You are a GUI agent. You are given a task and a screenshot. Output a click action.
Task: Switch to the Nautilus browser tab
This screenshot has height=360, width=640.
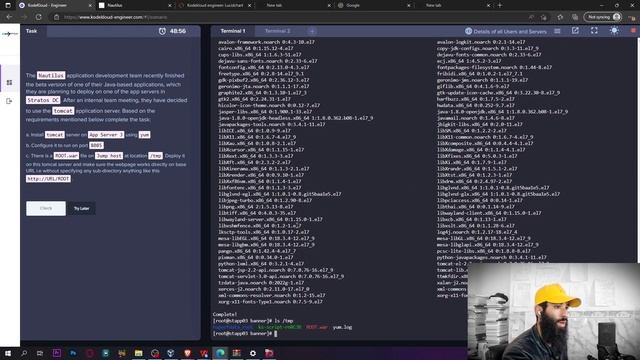[x=135, y=5]
